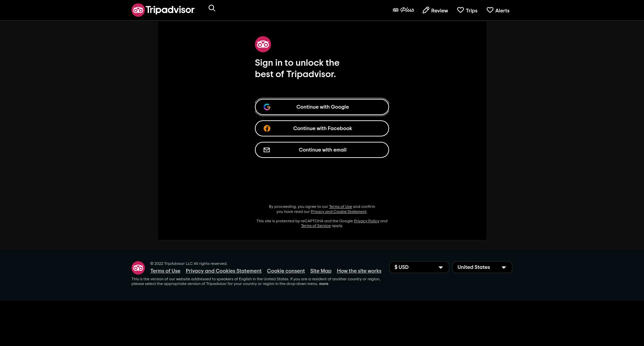Click the Tripadvisor logo in header
Image resolution: width=644 pixels, height=346 pixels.
[163, 10]
